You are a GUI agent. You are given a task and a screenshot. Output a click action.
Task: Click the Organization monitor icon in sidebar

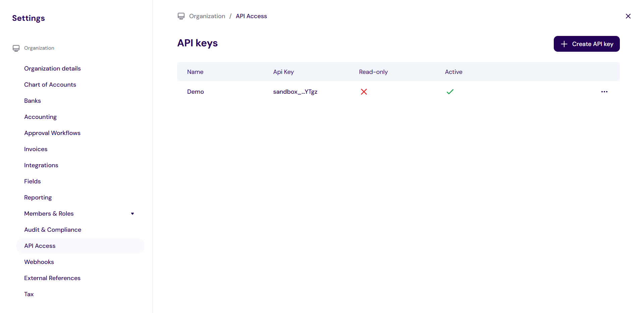[16, 48]
